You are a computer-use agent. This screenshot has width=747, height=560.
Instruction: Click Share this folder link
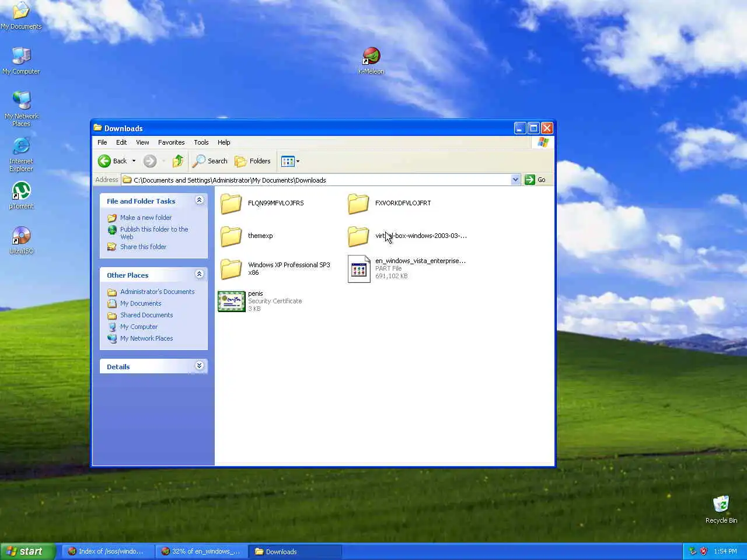pos(143,247)
